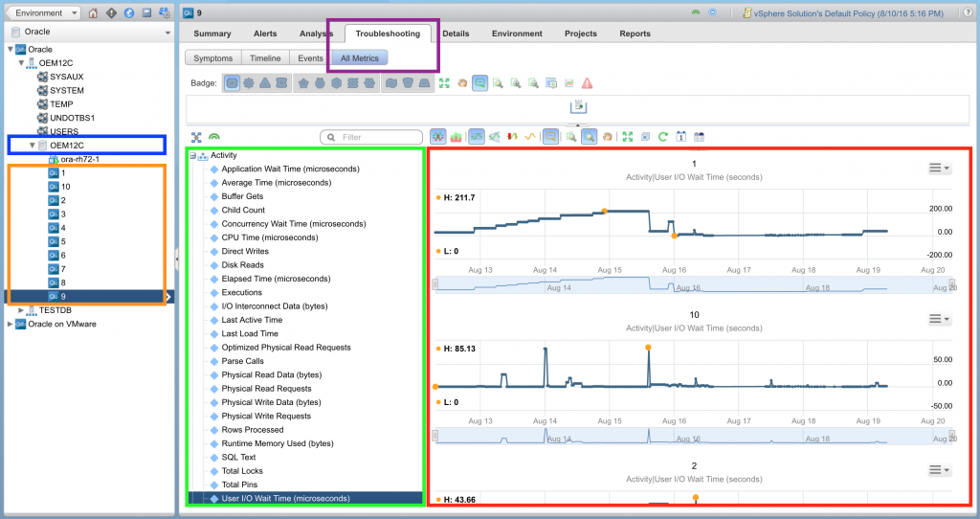Image resolution: width=980 pixels, height=519 pixels.
Task: Collapse the top-level Oracle tree node
Action: pyautogui.click(x=10, y=50)
